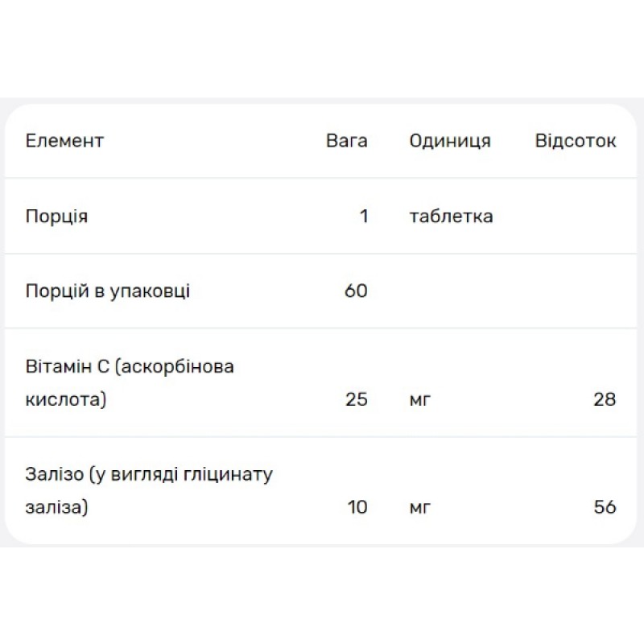
Task: Select Порцій в упаковці row label
Action: pyautogui.click(x=108, y=291)
